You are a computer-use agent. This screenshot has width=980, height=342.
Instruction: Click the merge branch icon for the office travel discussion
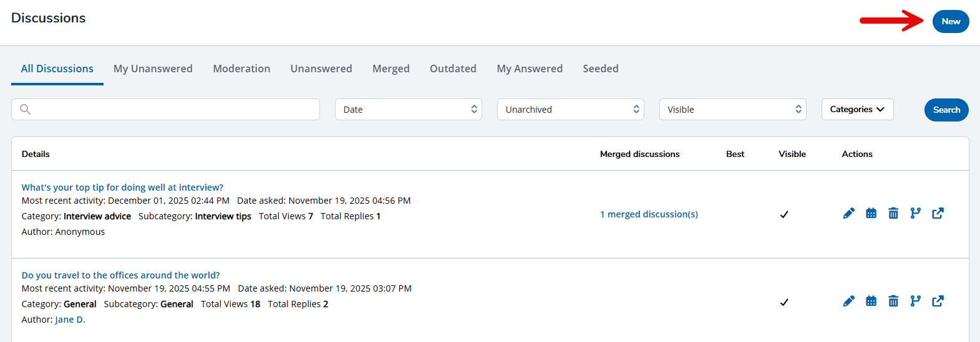[915, 302]
